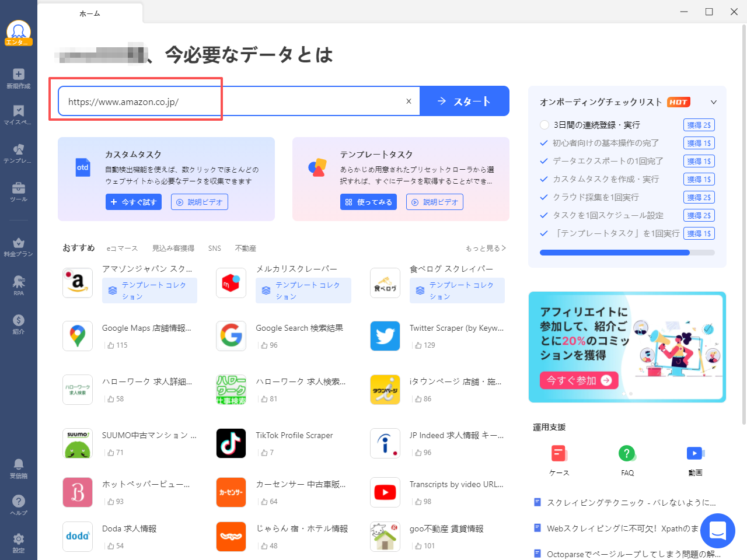747x560 pixels.
Task: Open マイスペース from the sidebar
Action: pos(18,114)
